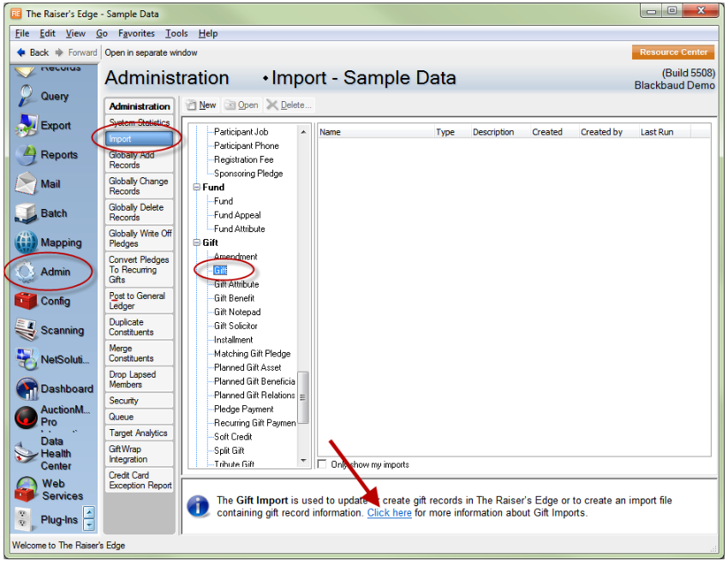This screenshot has height=561, width=728.
Task: Open the Web Services icon
Action: [x=26, y=490]
